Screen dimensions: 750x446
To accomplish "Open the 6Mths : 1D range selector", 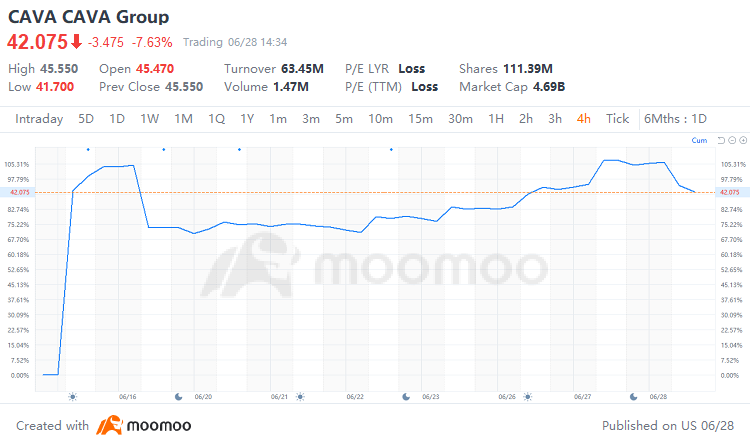I will 677,119.
